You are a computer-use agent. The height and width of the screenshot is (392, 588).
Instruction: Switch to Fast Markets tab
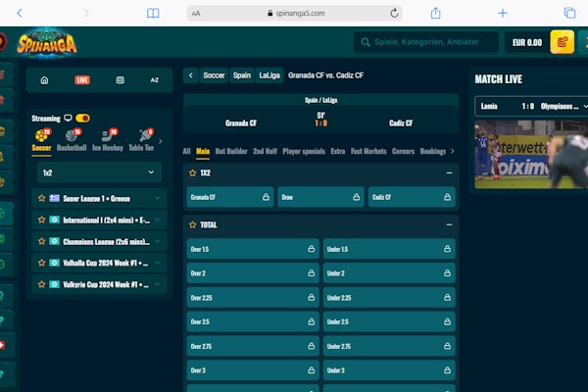[368, 151]
